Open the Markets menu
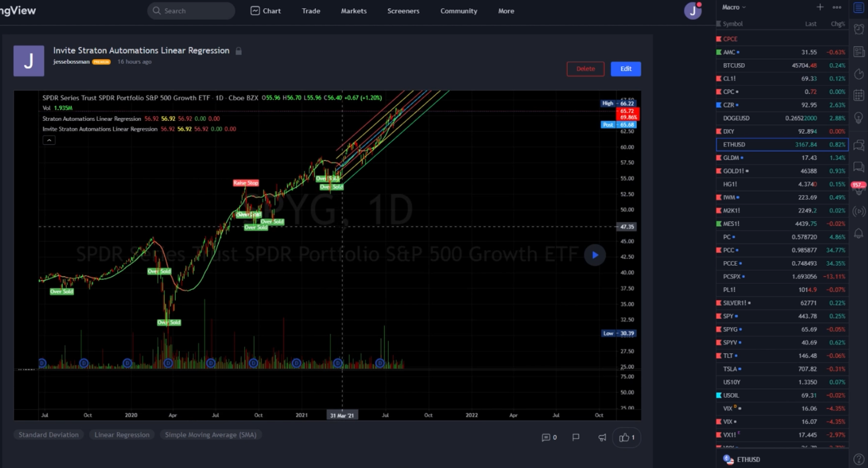 (x=354, y=11)
